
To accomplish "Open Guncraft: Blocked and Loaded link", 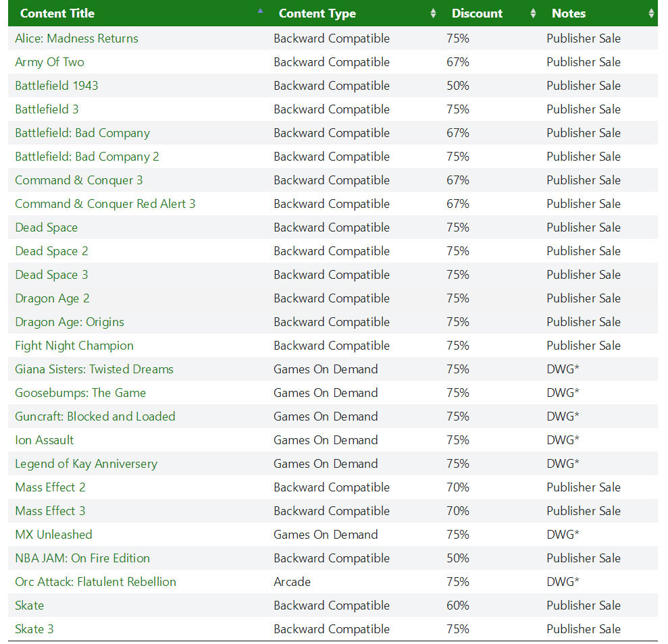I will click(x=95, y=417).
